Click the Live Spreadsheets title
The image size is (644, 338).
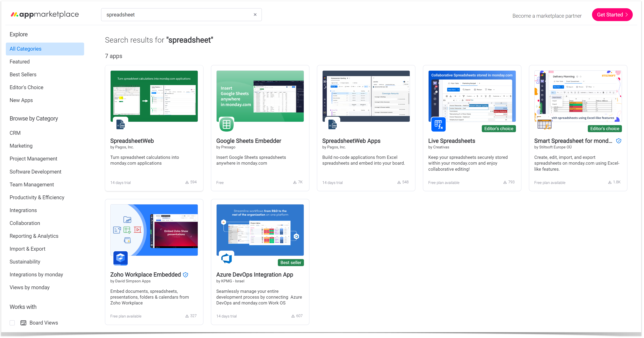[x=452, y=141]
